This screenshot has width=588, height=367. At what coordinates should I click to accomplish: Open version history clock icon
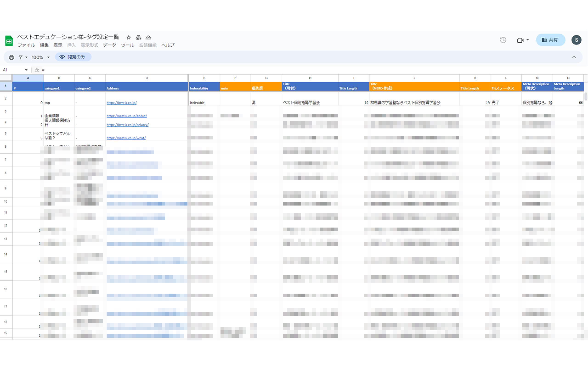[x=503, y=40]
